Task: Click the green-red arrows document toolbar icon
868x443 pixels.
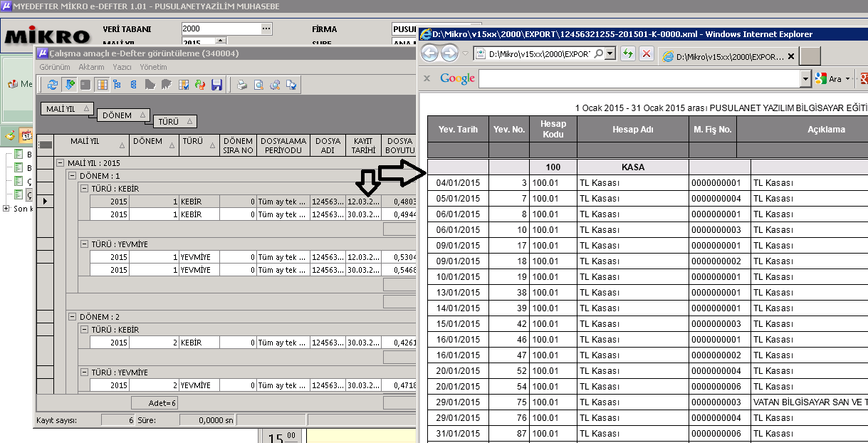Action: [200, 85]
